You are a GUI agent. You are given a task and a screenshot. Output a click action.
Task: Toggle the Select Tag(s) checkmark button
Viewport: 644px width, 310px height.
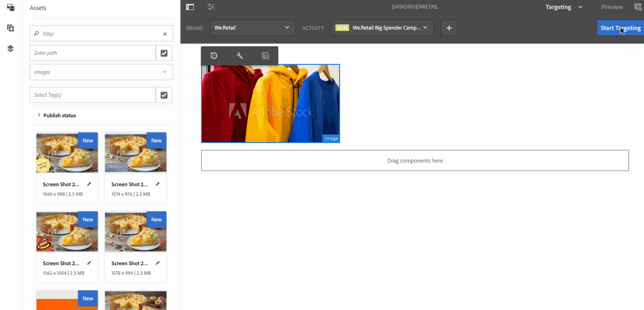[x=164, y=95]
